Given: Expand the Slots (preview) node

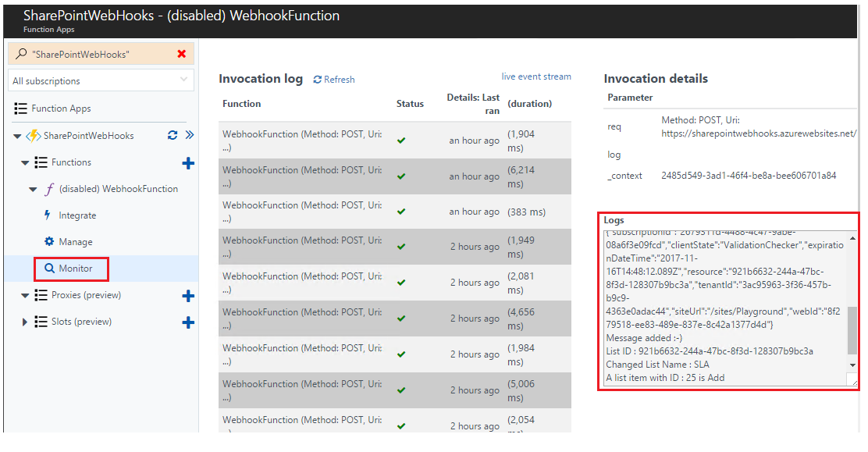Looking at the screenshot, I should (24, 322).
